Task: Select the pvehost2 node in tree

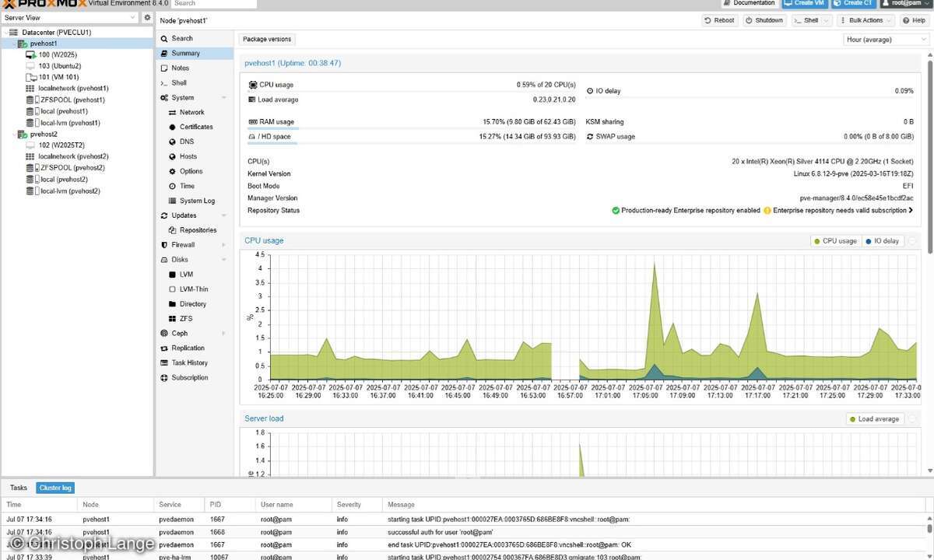Action: click(x=44, y=134)
